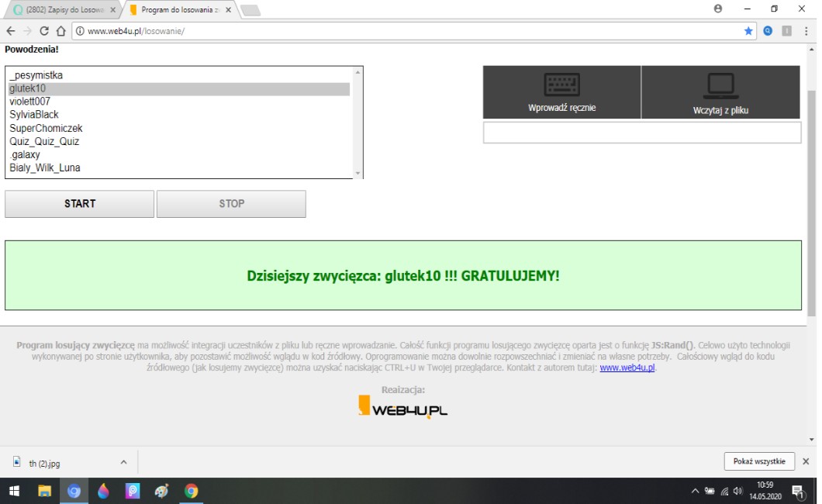Expand download options for th (2).jpg
822x504 pixels.
point(123,462)
